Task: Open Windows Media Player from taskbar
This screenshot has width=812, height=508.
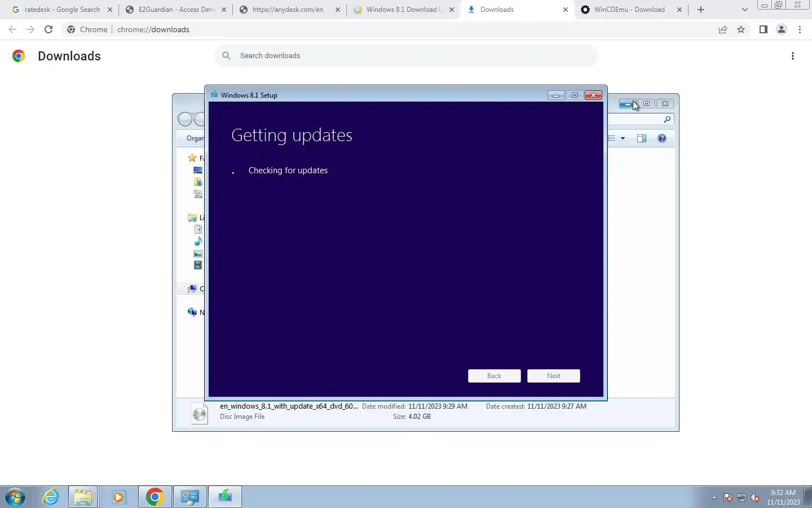Action: (118, 497)
